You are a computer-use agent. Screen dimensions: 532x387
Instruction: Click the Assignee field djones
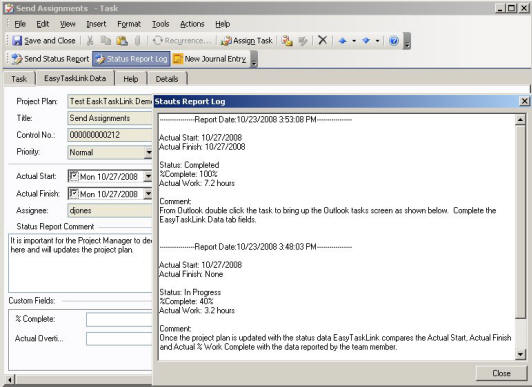click(110, 211)
